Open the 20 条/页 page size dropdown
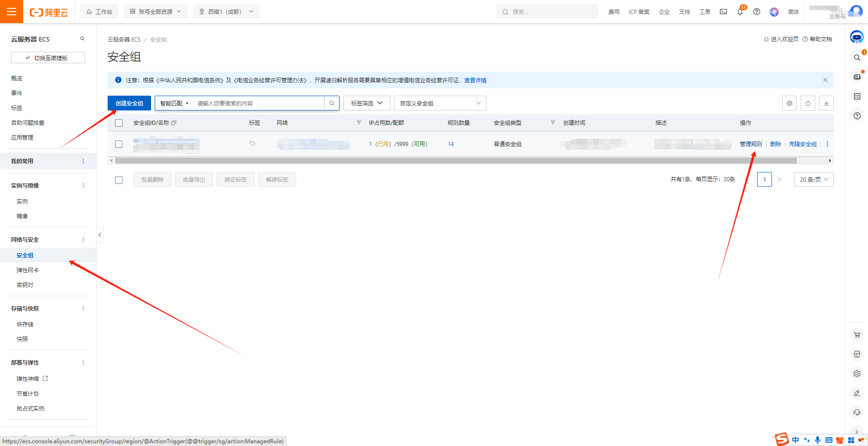 813,180
